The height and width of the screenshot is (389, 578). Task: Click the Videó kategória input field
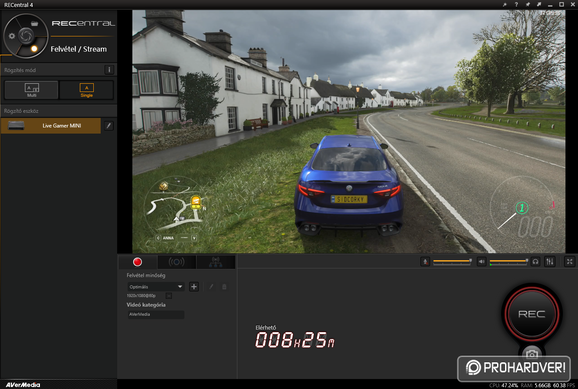coord(156,315)
